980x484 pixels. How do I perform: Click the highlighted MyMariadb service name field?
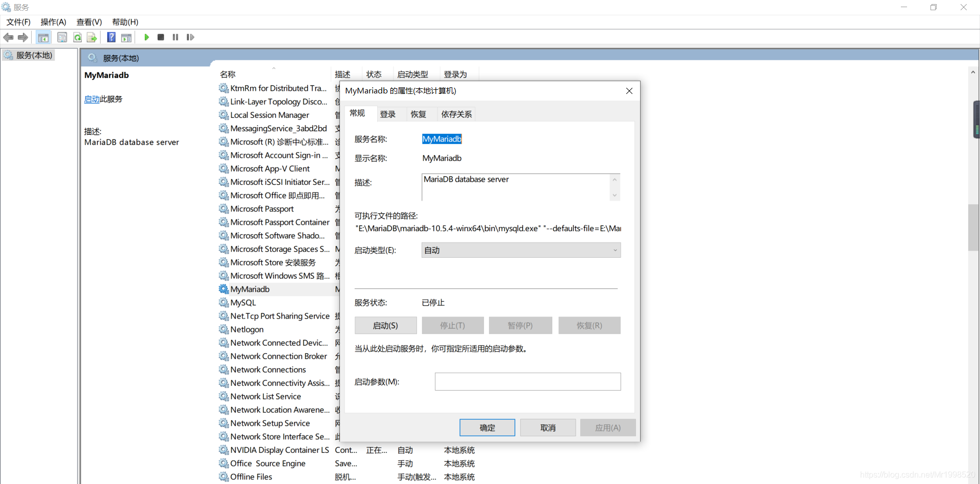click(x=442, y=139)
